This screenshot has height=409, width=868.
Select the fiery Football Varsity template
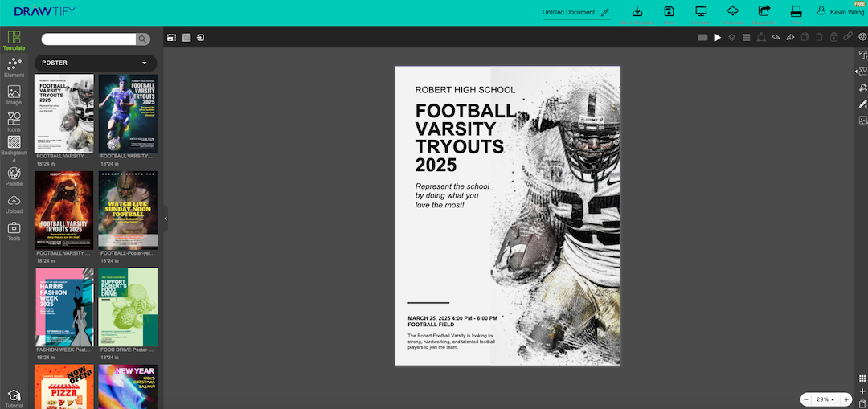click(64, 211)
